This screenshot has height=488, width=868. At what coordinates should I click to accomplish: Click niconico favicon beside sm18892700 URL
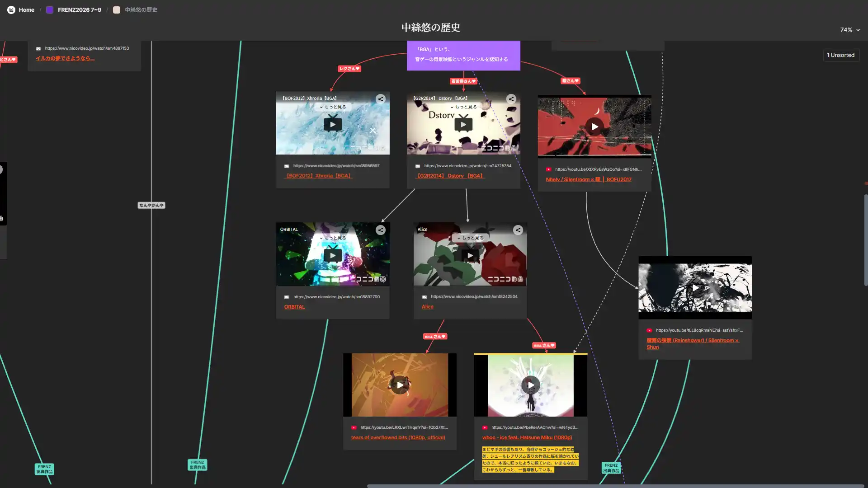[x=287, y=297]
